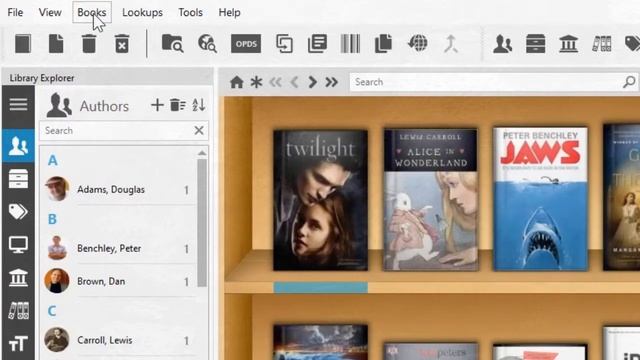Click the stacked documents toolbar icon
This screenshot has width=640, height=360.
point(318,44)
